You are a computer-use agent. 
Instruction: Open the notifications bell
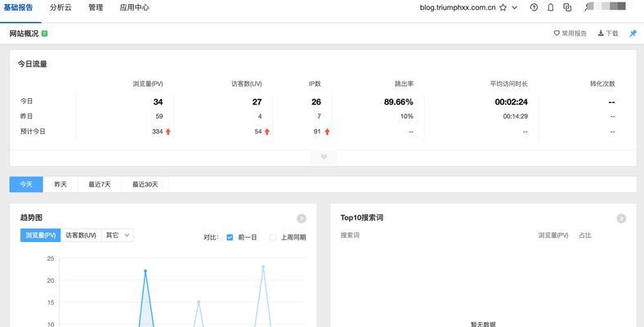551,7
